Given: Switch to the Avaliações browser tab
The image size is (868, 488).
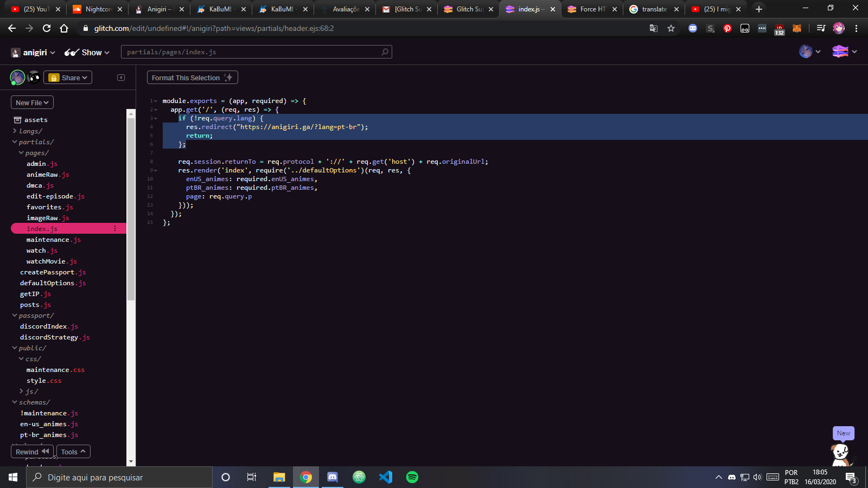Looking at the screenshot, I should tap(345, 9).
